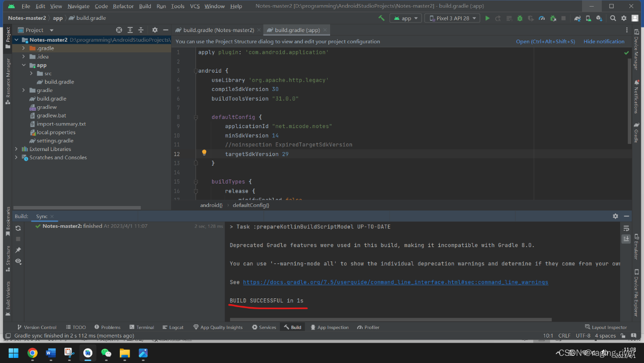Click the Project panel horizontal scrollbar
644x363 pixels.
[x=77, y=207]
